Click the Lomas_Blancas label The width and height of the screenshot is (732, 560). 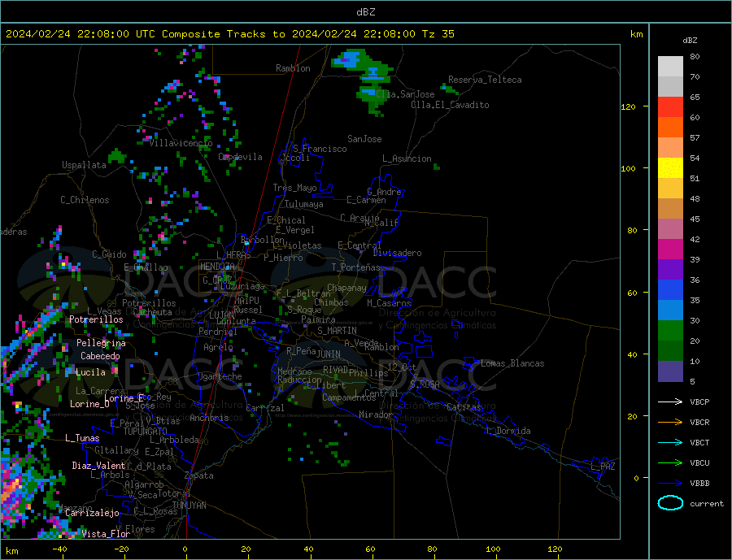tap(512, 363)
